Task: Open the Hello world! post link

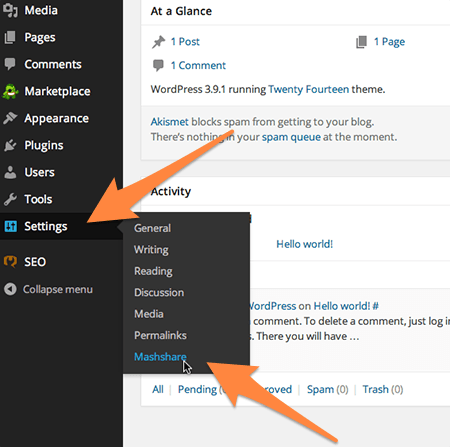Action: 305,244
